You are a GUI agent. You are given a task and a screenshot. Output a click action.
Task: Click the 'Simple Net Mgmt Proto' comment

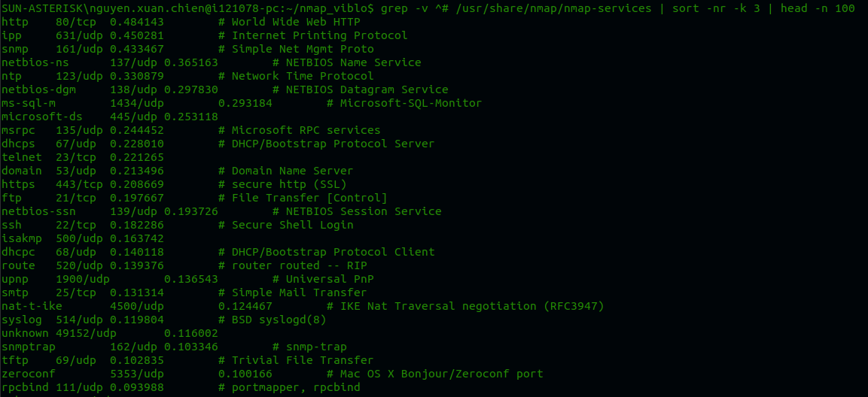(303, 49)
